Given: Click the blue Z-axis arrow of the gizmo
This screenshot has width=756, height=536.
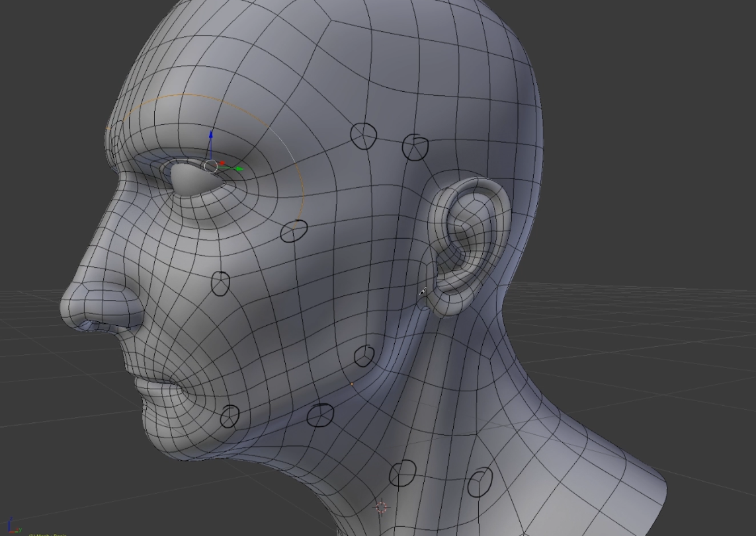Looking at the screenshot, I should [211, 135].
